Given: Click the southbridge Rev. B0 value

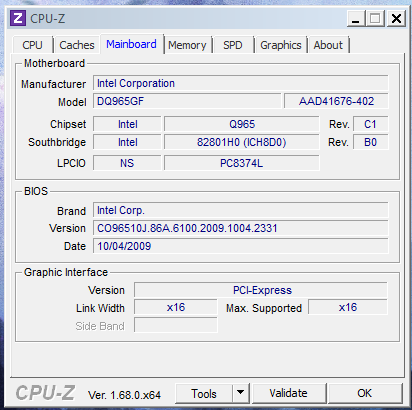Looking at the screenshot, I should click(x=371, y=142).
